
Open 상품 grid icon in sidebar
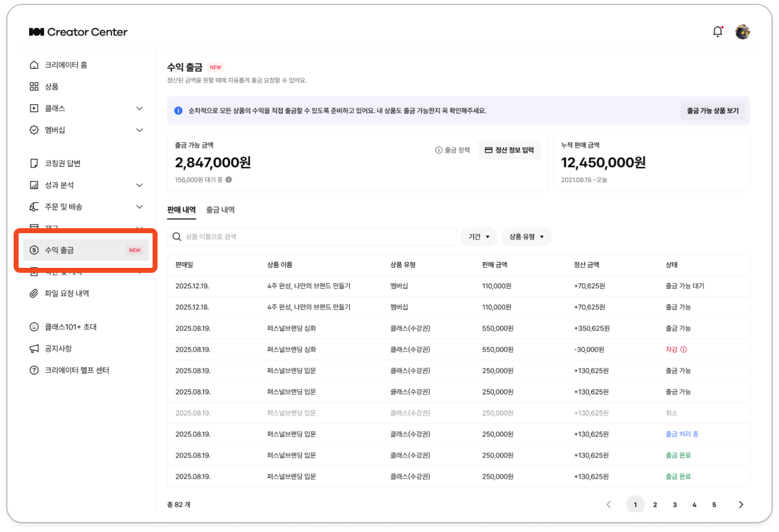pyautogui.click(x=34, y=87)
